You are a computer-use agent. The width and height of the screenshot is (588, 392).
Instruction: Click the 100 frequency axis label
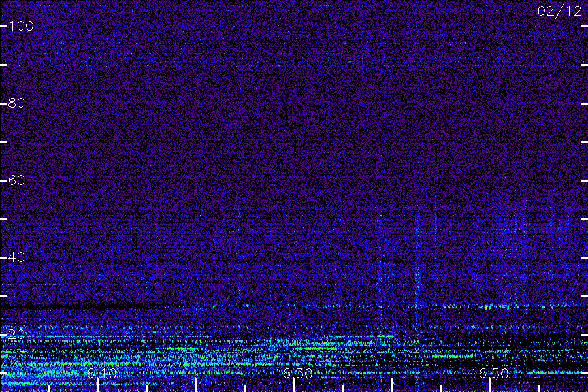coord(21,26)
